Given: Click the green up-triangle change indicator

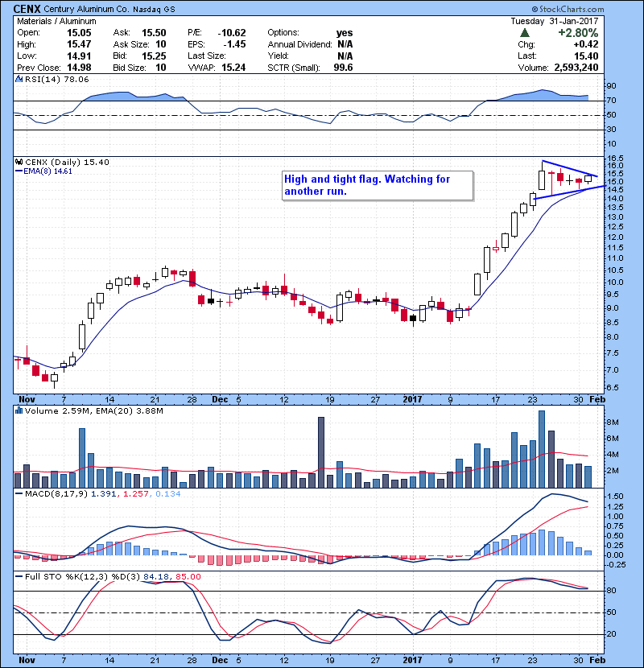Looking at the screenshot, I should (x=525, y=33).
